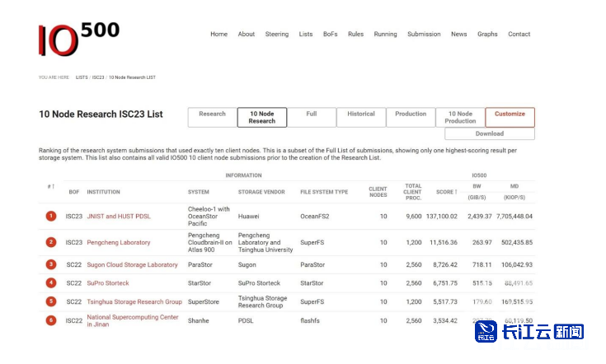
Task: Click rank 1 red badge
Action: point(51,216)
